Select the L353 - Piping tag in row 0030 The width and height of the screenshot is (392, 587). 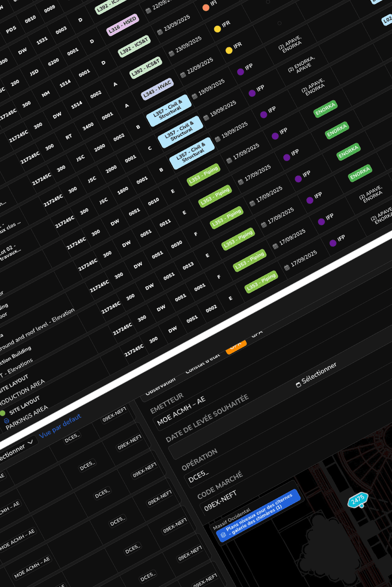tap(227, 218)
